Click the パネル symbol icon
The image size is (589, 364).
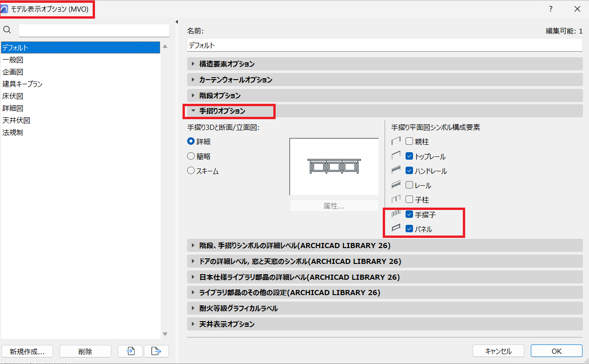click(396, 229)
